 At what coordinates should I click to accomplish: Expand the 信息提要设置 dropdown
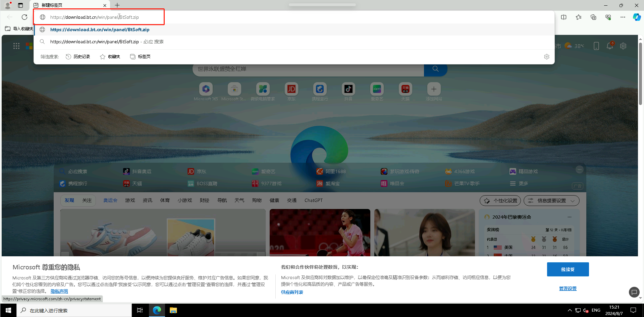point(551,201)
